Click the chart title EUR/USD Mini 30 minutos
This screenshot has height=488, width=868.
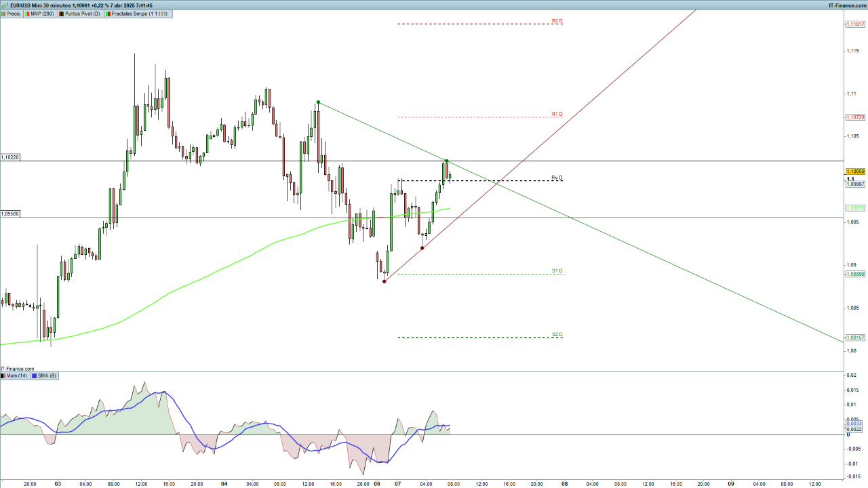41,5
